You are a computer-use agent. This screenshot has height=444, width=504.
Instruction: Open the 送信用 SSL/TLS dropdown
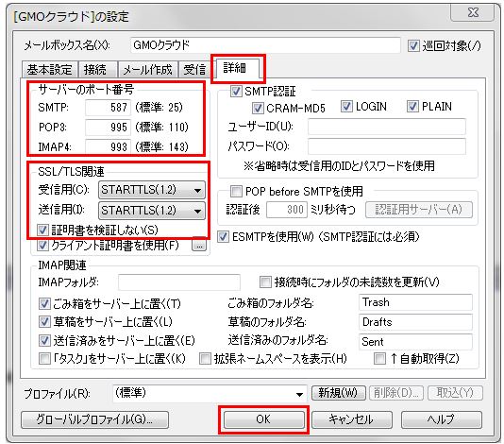(x=152, y=211)
